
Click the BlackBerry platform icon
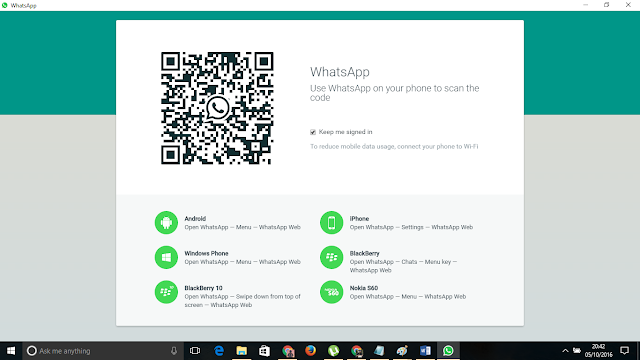(x=331, y=257)
